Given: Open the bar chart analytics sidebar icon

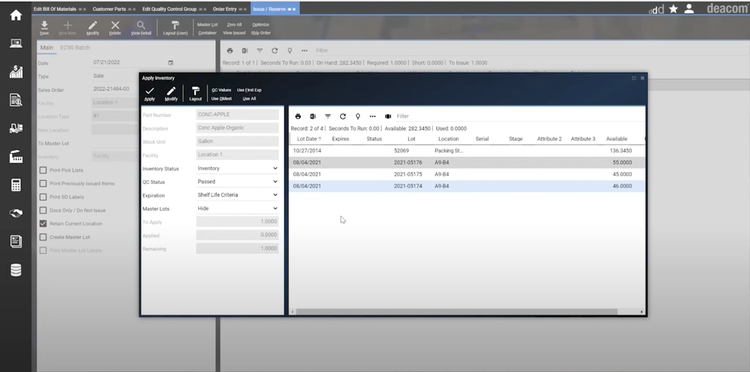Looking at the screenshot, I should pyautogui.click(x=16, y=72).
